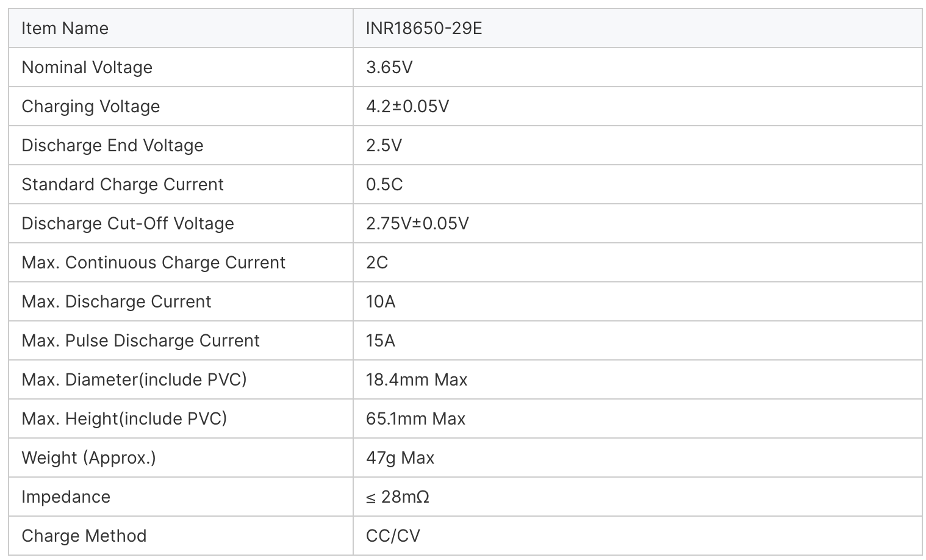This screenshot has width=926, height=560.
Task: Click the 2.75V±0.05V value
Action: 417,223
